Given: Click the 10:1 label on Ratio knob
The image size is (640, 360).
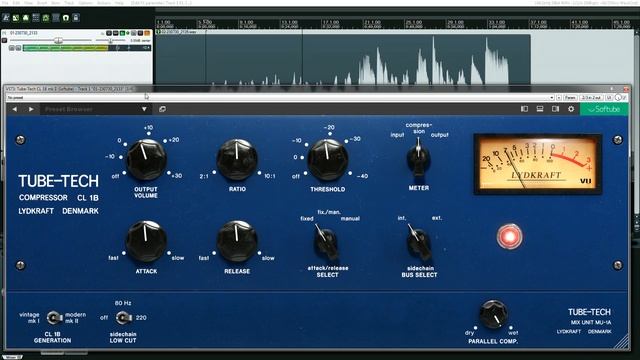Looking at the screenshot, I should click(269, 176).
